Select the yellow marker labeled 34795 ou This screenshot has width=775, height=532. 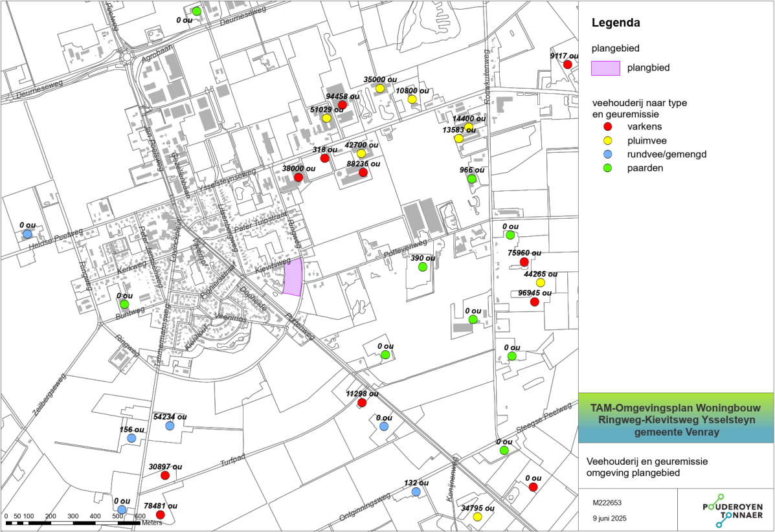[477, 516]
